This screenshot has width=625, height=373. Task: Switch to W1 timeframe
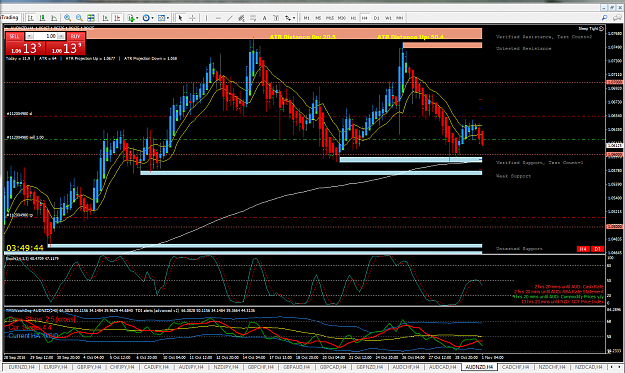pos(388,18)
